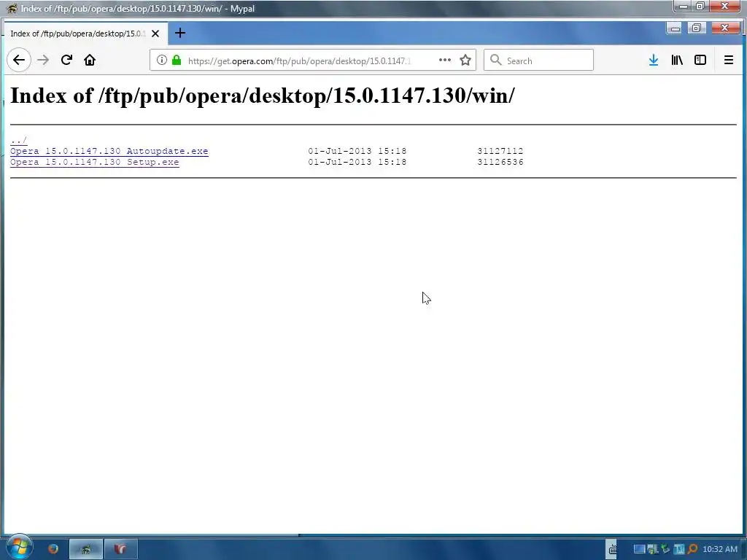Viewport: 747px width, 560px height.
Task: Click the safely remove hardware tray icon
Action: click(x=665, y=549)
